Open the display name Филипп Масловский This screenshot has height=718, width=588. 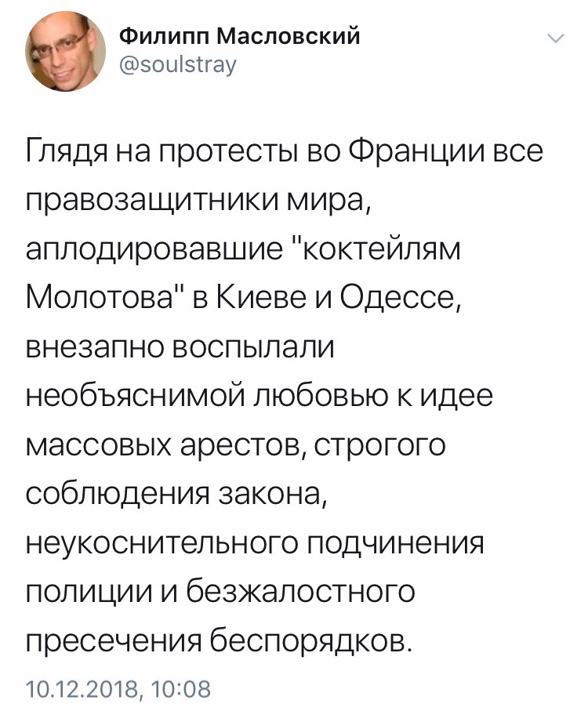pyautogui.click(x=240, y=36)
